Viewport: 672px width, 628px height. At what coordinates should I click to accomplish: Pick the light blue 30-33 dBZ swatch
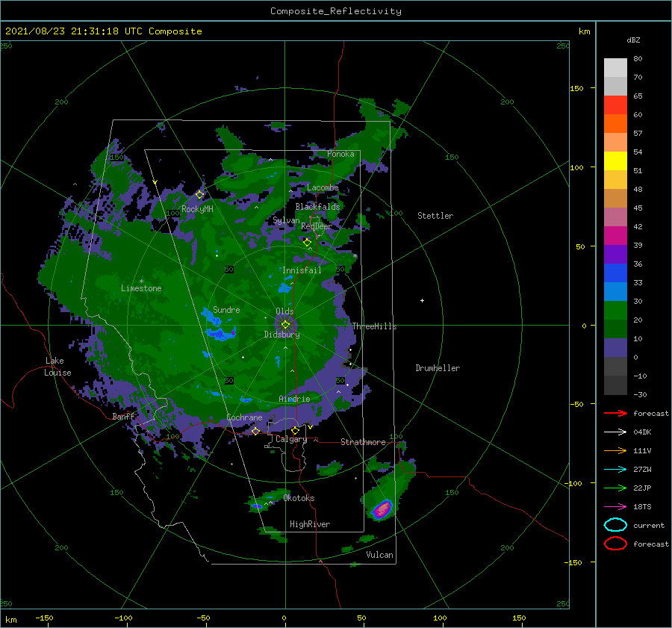(615, 292)
